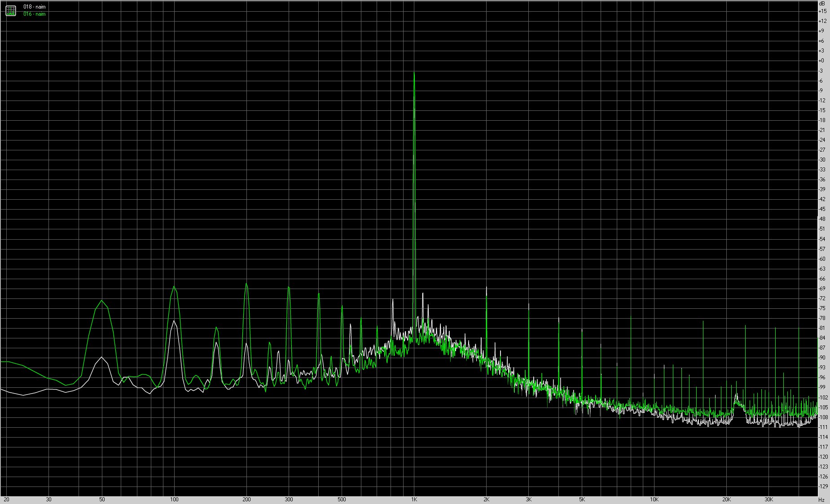Click the spectrum analyzer icon beside the legend
Image resolution: width=830 pixels, height=504 pixels.
coord(11,10)
